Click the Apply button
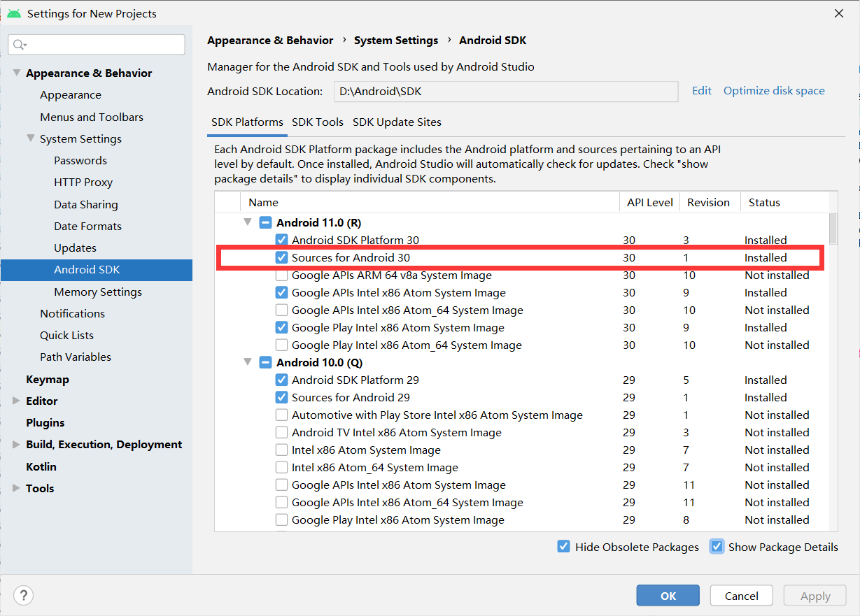The image size is (860, 616). tap(815, 596)
